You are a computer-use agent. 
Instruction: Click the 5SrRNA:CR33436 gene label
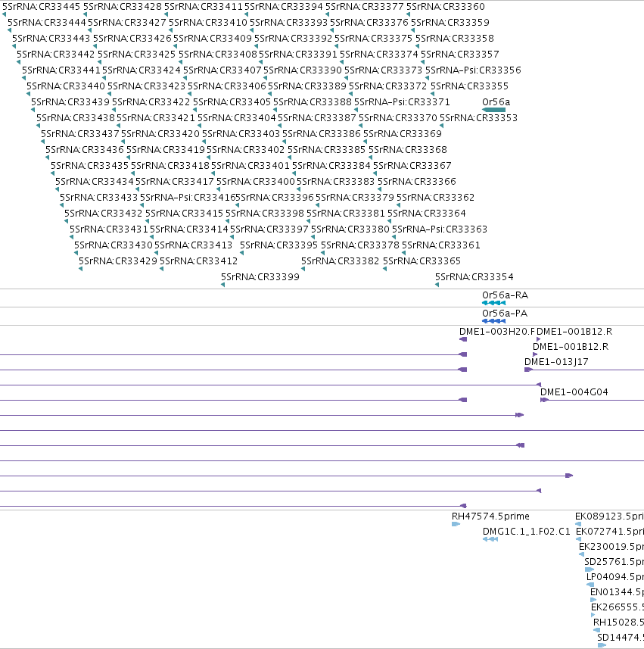click(85, 150)
